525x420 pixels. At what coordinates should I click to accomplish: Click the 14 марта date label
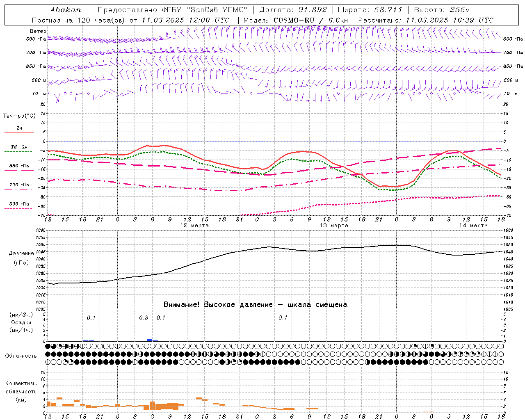click(x=473, y=226)
